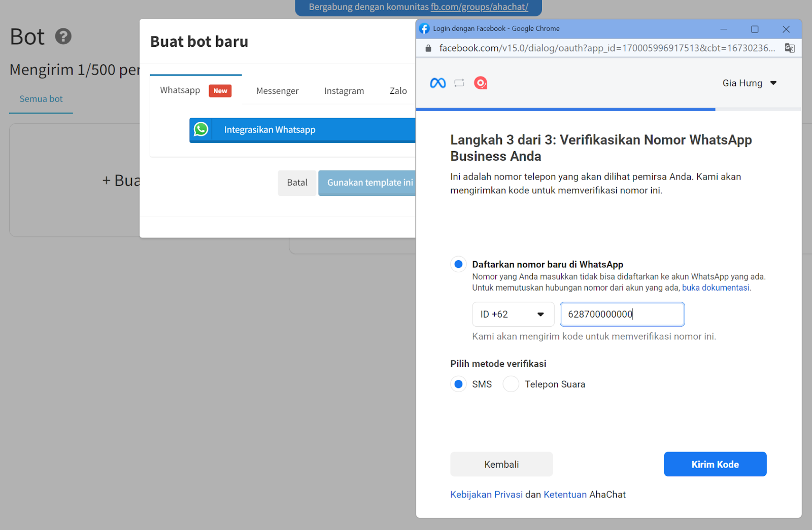Viewport: 812px width, 530px height.
Task: Minimize the Facebook login window
Action: coord(724,29)
